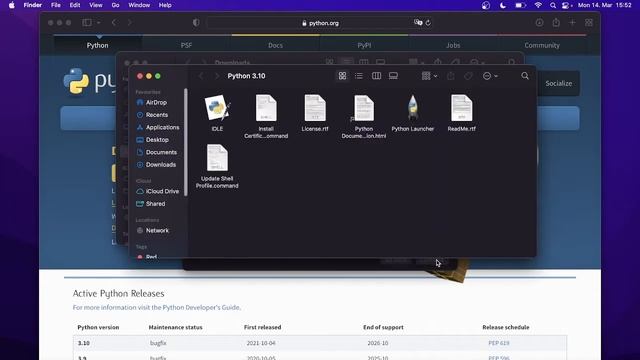Click the Wi-Fi status icon
The image size is (640, 360).
click(538, 5)
